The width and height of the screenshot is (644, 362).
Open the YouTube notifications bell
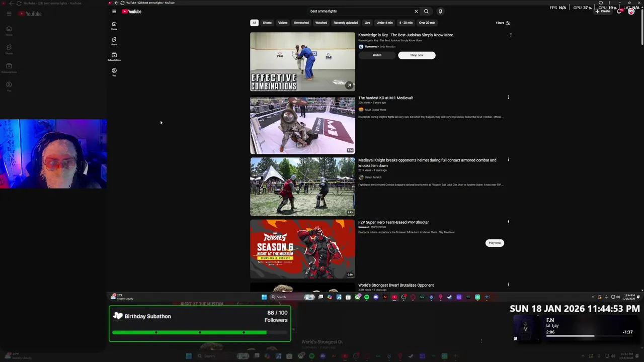tap(619, 12)
